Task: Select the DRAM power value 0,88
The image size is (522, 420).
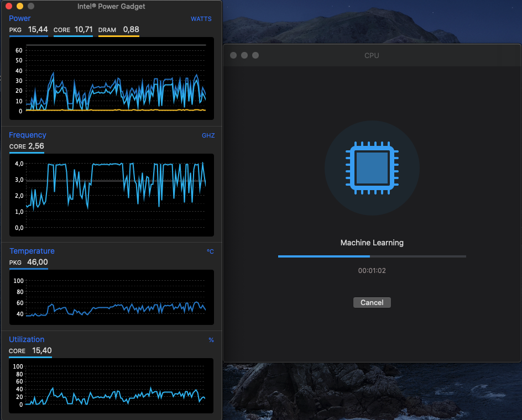Action: pos(131,30)
